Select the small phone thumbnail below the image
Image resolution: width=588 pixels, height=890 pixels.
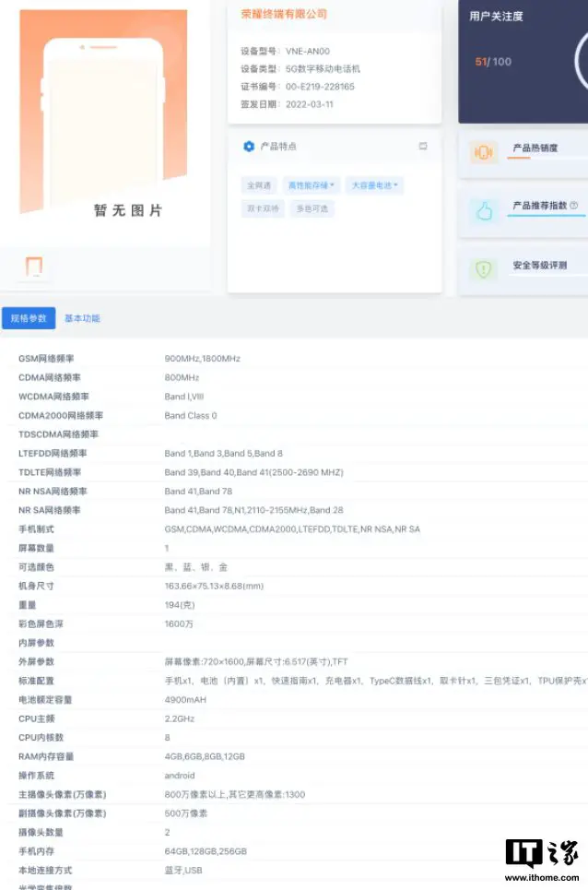34,267
